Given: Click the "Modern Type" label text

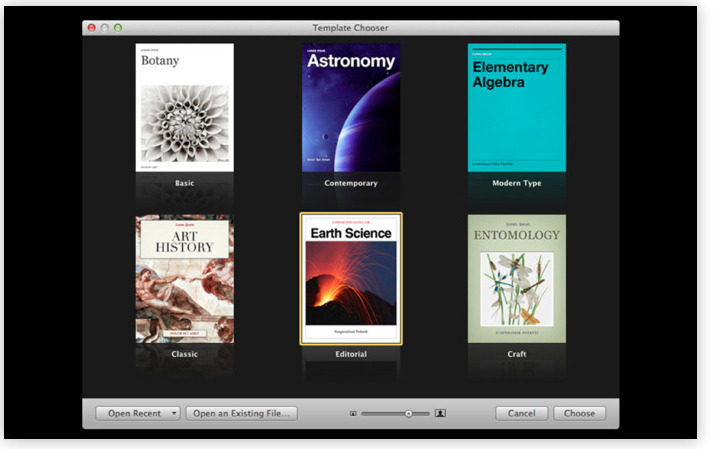Looking at the screenshot, I should [x=517, y=183].
